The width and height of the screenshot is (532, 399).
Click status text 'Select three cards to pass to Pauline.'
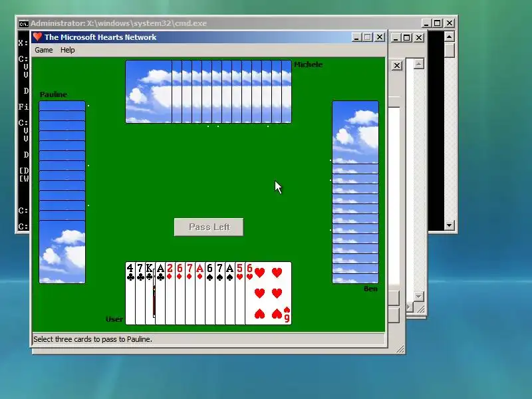pyautogui.click(x=92, y=339)
